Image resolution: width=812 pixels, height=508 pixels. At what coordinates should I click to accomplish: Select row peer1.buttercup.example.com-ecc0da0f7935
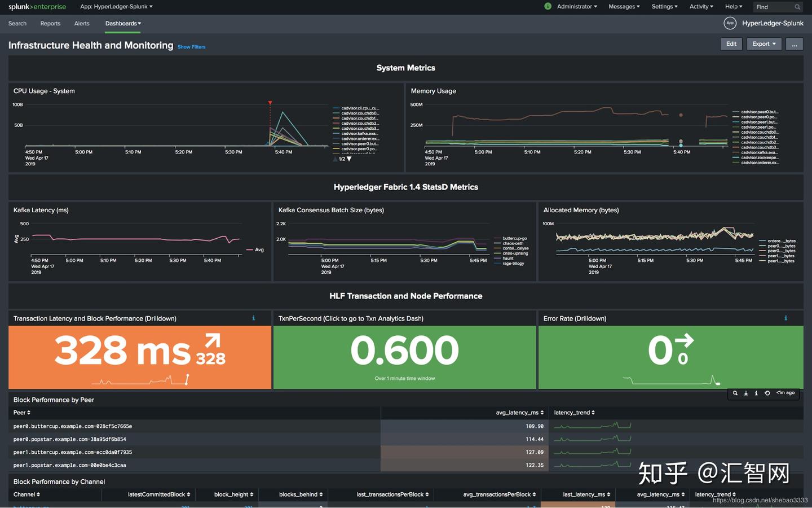(406, 452)
